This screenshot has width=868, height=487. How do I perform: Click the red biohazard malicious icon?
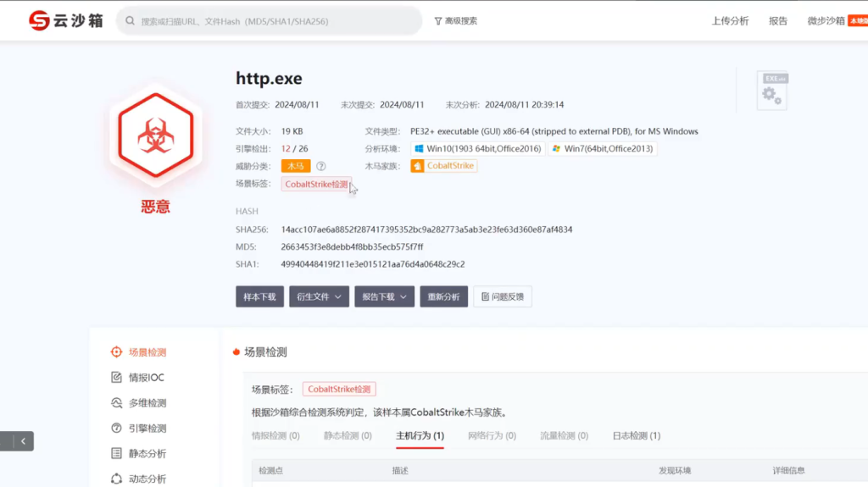point(156,136)
